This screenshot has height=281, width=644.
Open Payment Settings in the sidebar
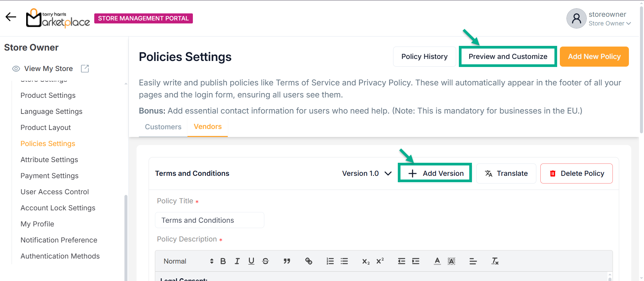point(49,176)
